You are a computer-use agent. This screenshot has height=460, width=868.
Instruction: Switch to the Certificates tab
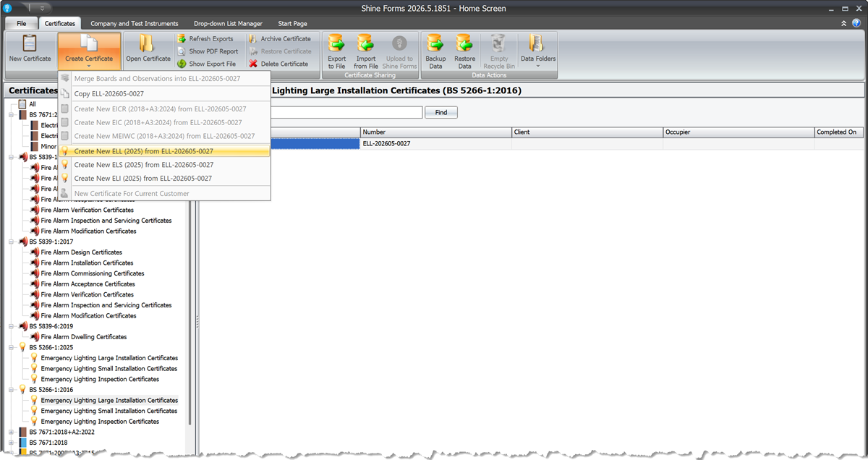click(x=59, y=24)
